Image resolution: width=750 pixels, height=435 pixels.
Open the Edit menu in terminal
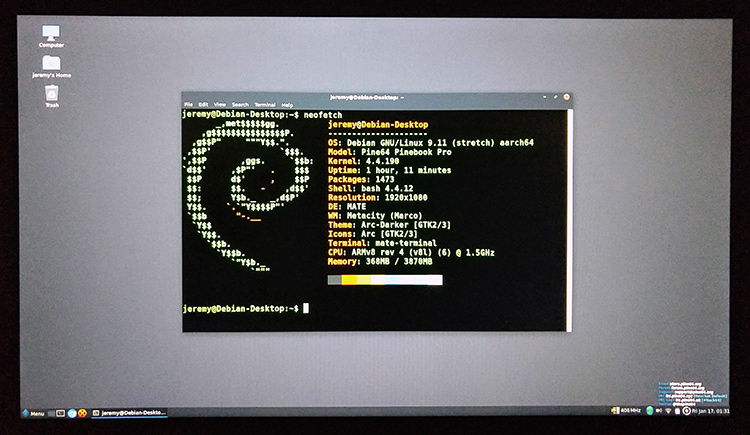point(203,104)
